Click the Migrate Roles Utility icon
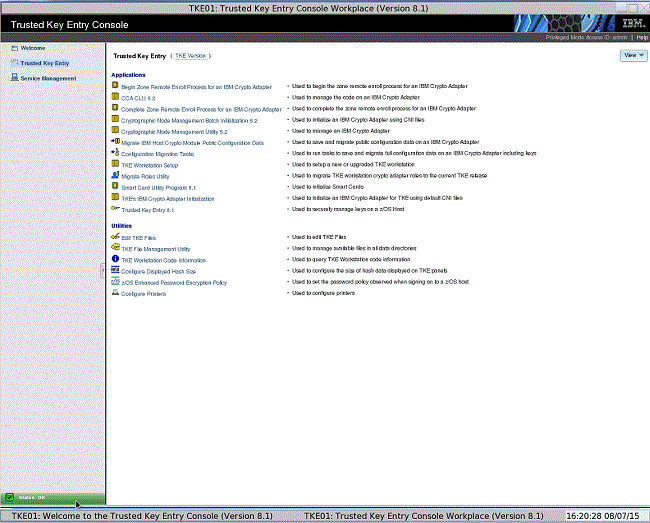 115,176
